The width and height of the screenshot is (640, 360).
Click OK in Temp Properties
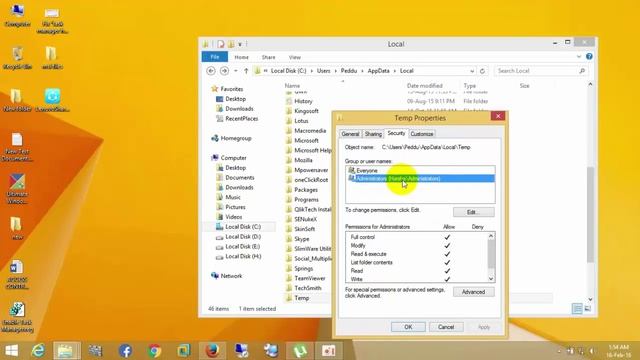[408, 327]
